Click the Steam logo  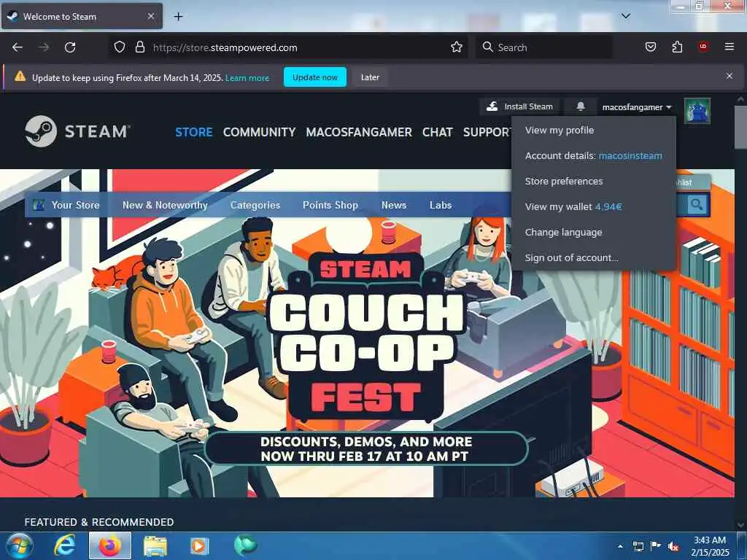click(77, 131)
